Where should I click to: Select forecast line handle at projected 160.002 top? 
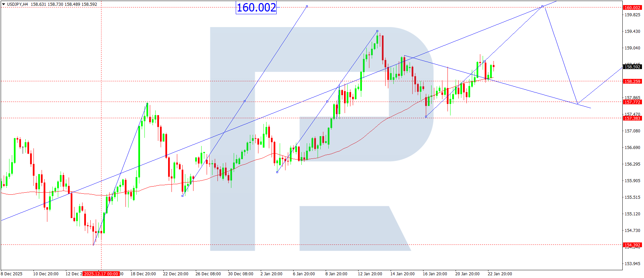click(x=543, y=6)
